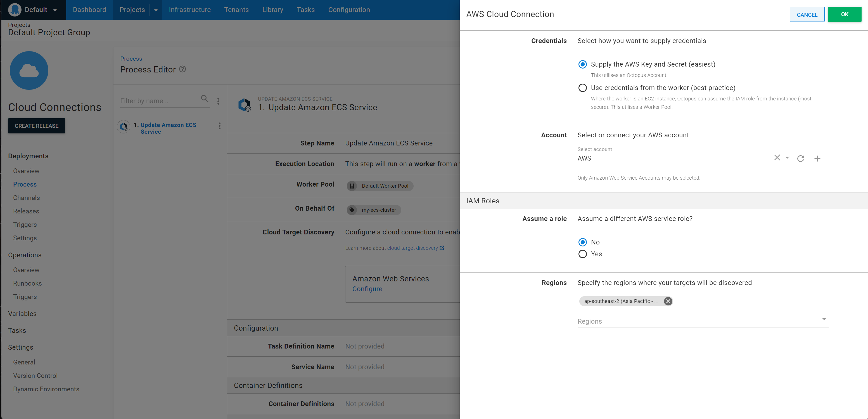The image size is (868, 419).
Task: Remove the ap-southeast-2 region chip
Action: [668, 301]
